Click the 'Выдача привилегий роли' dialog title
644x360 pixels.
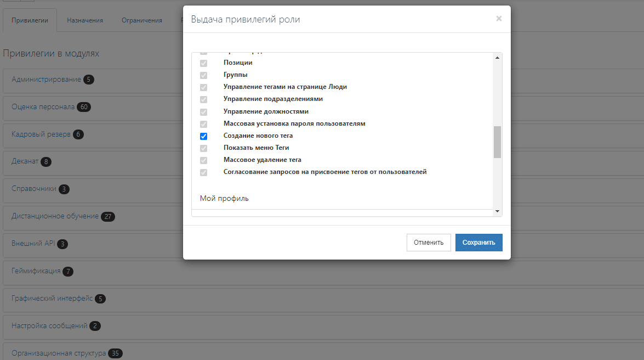coord(246,19)
